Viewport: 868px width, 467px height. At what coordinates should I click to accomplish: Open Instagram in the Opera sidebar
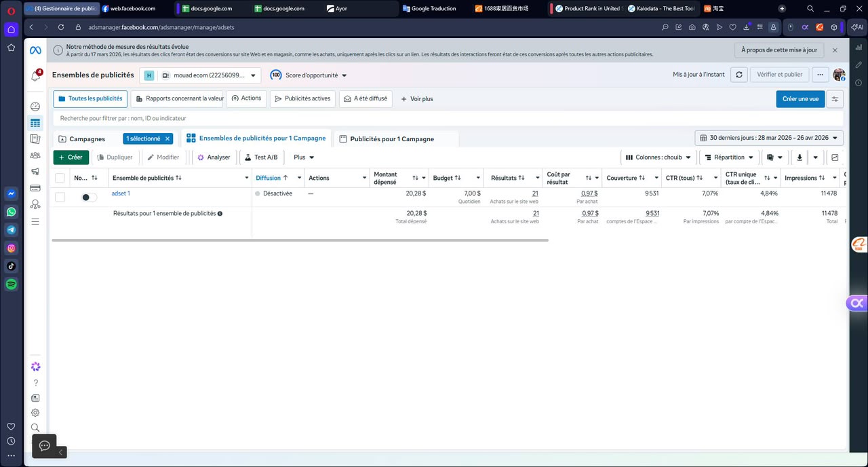[x=12, y=248]
